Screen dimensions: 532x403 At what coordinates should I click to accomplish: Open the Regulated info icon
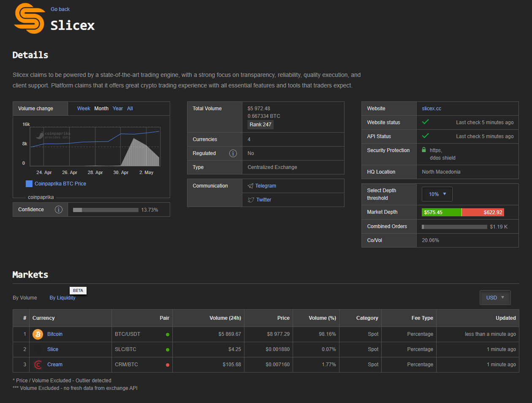[233, 153]
